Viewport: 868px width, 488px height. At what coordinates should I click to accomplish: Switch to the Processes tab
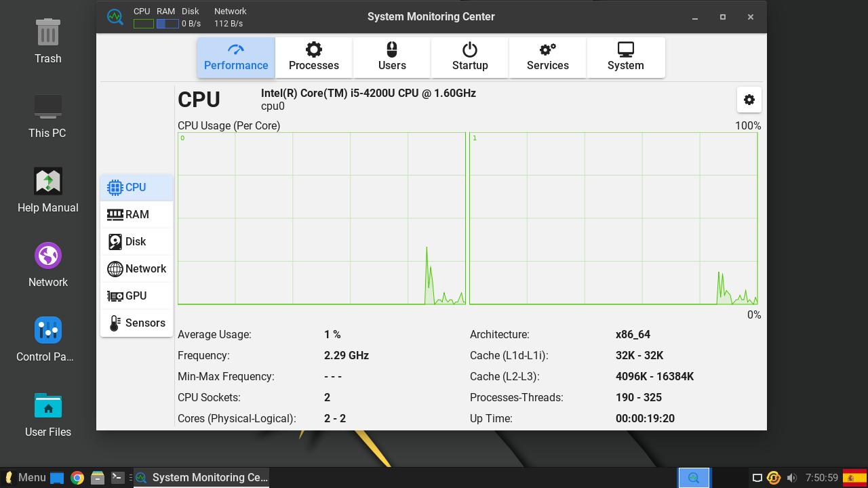(314, 58)
